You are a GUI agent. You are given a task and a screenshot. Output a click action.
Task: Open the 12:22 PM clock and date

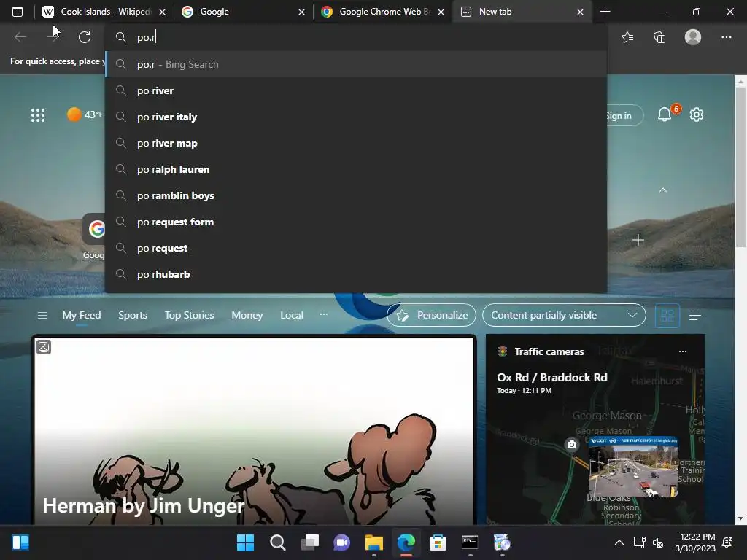[x=695, y=542]
